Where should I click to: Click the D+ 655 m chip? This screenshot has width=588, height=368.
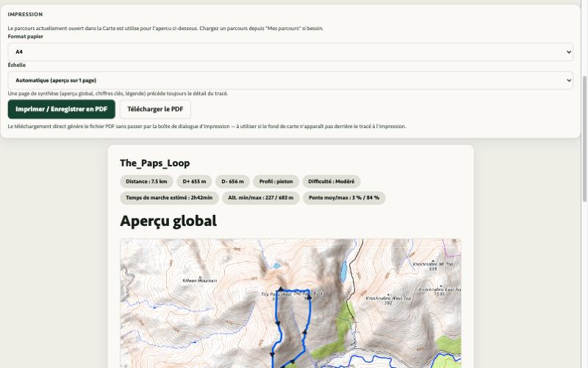194,181
